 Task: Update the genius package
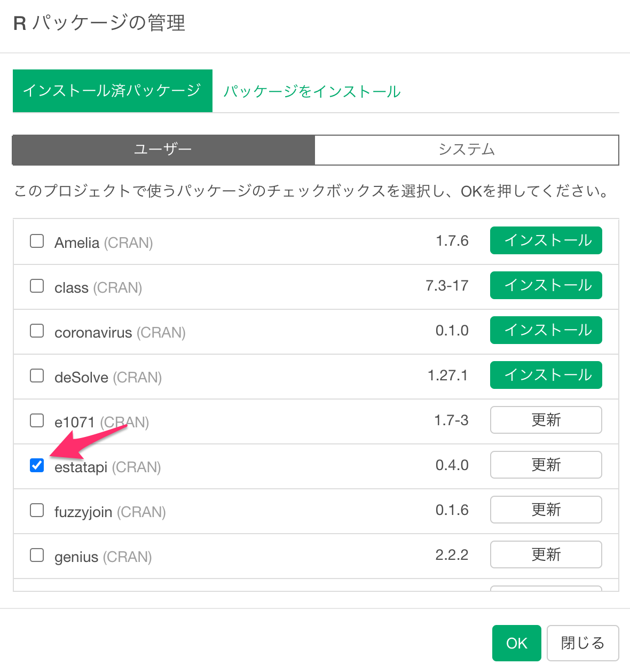coord(546,554)
